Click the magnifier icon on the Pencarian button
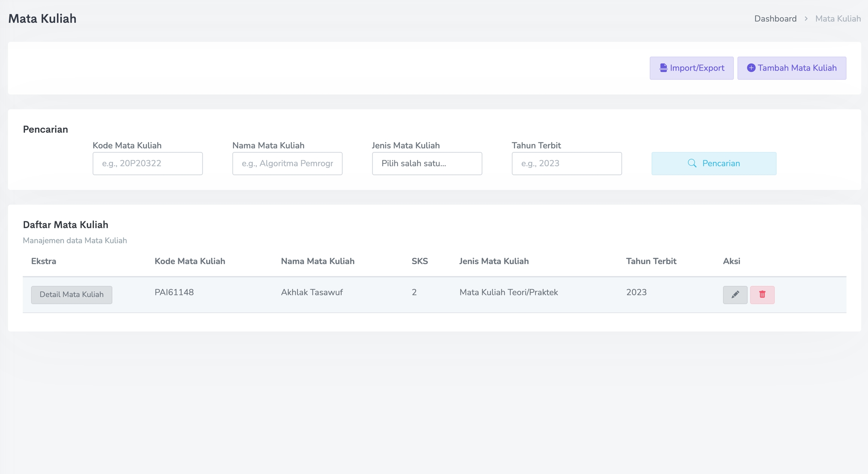 click(x=692, y=163)
